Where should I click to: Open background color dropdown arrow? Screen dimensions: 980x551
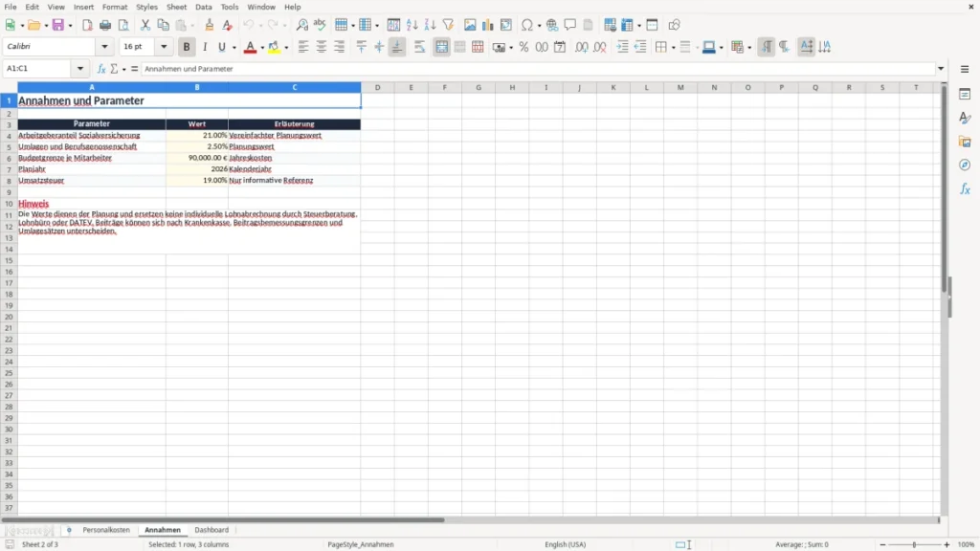[286, 48]
